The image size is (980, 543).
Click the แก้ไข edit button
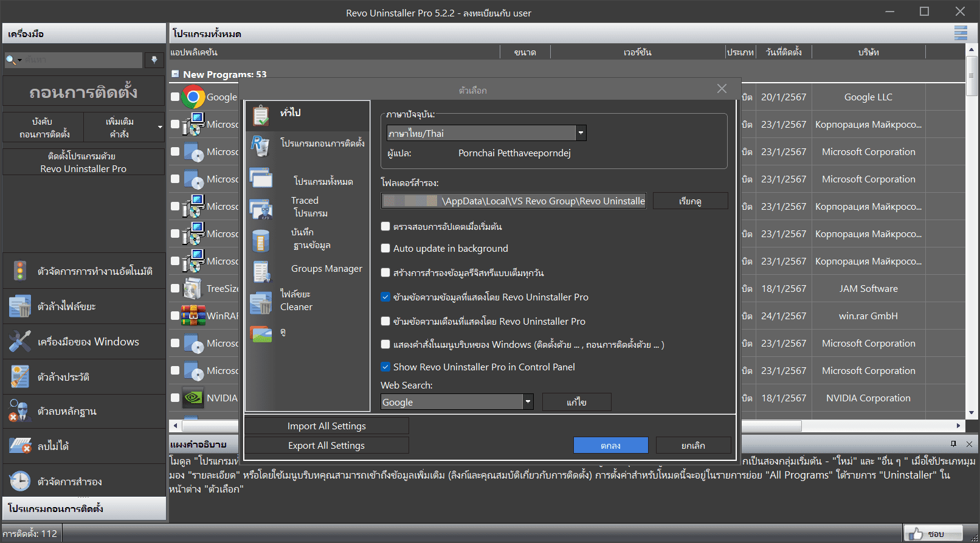pyautogui.click(x=576, y=402)
